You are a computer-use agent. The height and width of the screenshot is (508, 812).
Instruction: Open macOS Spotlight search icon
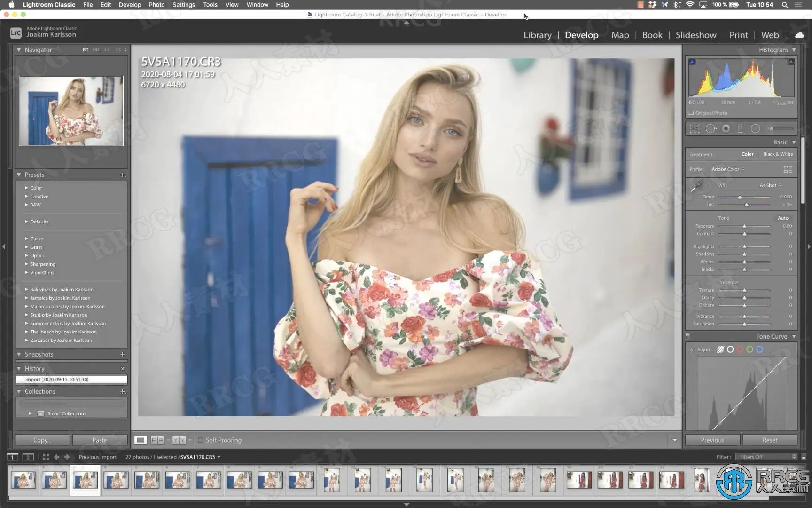pos(785,5)
